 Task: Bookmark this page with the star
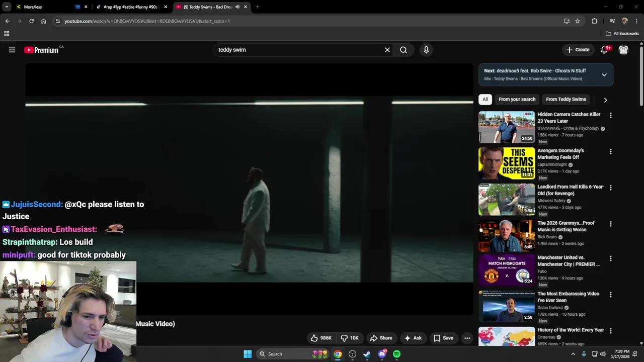578,21
